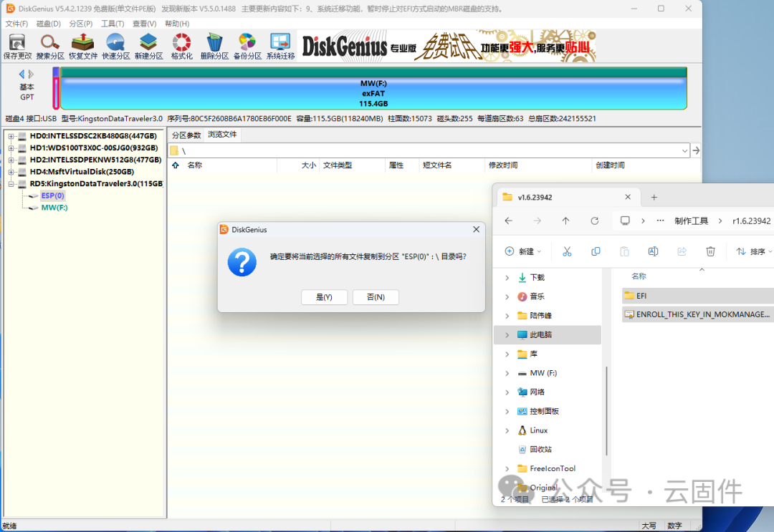Open the 磁盘(D) menu
The height and width of the screenshot is (532, 774).
[49, 24]
